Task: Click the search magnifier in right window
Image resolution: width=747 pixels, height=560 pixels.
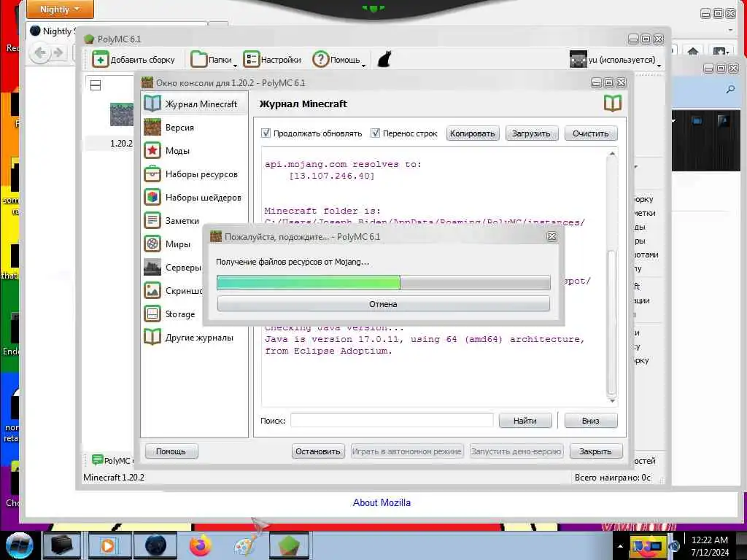Action: (x=730, y=89)
